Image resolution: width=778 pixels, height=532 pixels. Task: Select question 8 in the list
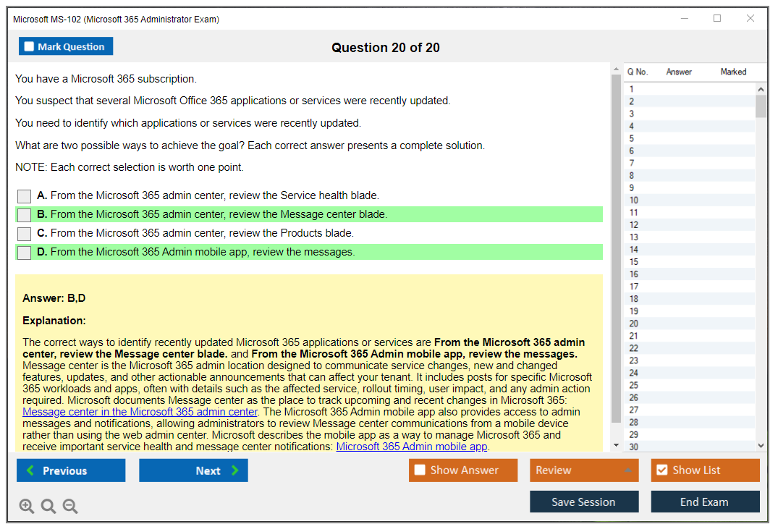click(x=690, y=176)
